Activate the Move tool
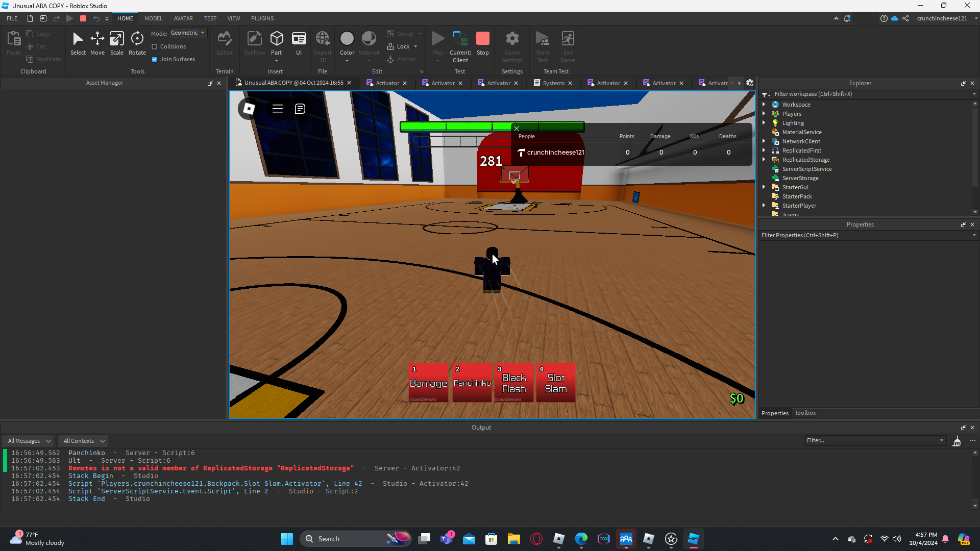Image resolution: width=980 pixels, height=551 pixels. [97, 43]
